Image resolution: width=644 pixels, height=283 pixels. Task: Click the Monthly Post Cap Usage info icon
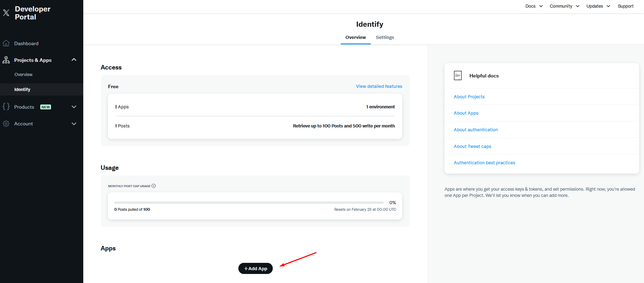click(x=154, y=186)
